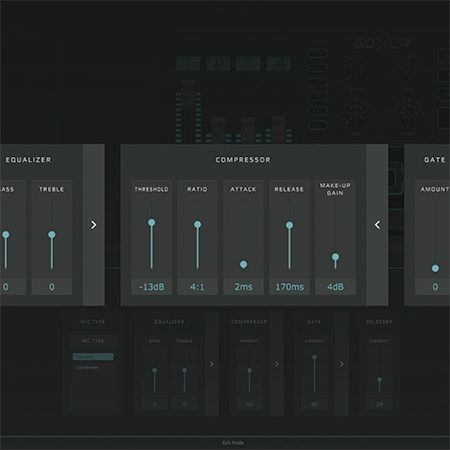Screen dimensions: 450x450
Task: Click the De-Esser amount slider handle
Action: click(379, 380)
